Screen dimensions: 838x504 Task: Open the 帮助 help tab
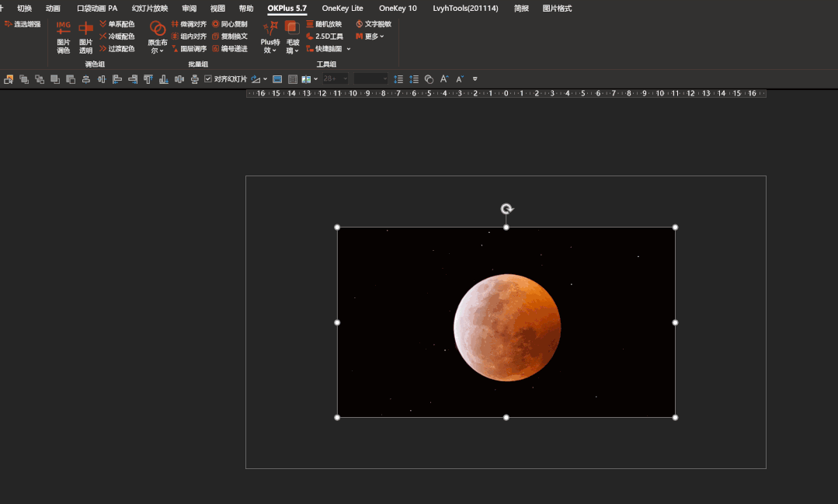pos(246,8)
